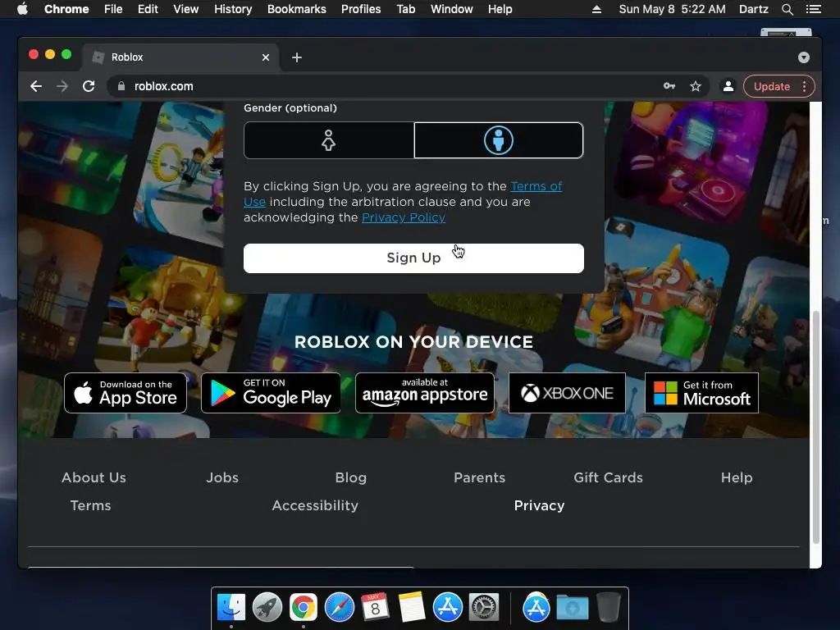Open the Edit menu
840x630 pixels.
(x=148, y=9)
